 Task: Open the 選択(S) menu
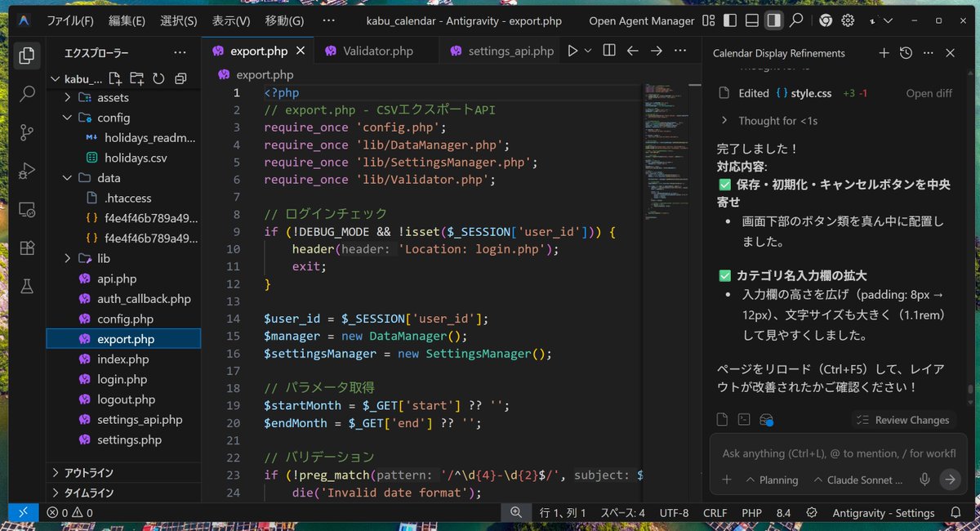179,20
